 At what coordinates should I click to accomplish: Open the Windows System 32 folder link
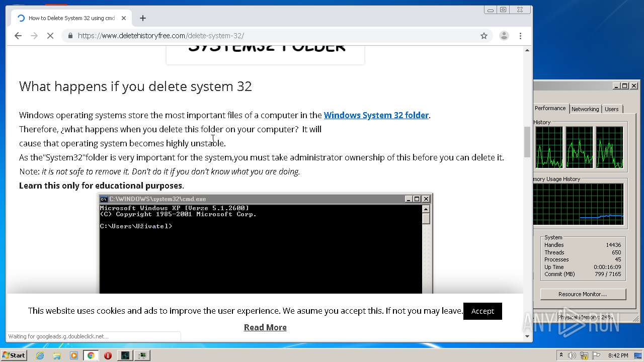pos(376,115)
